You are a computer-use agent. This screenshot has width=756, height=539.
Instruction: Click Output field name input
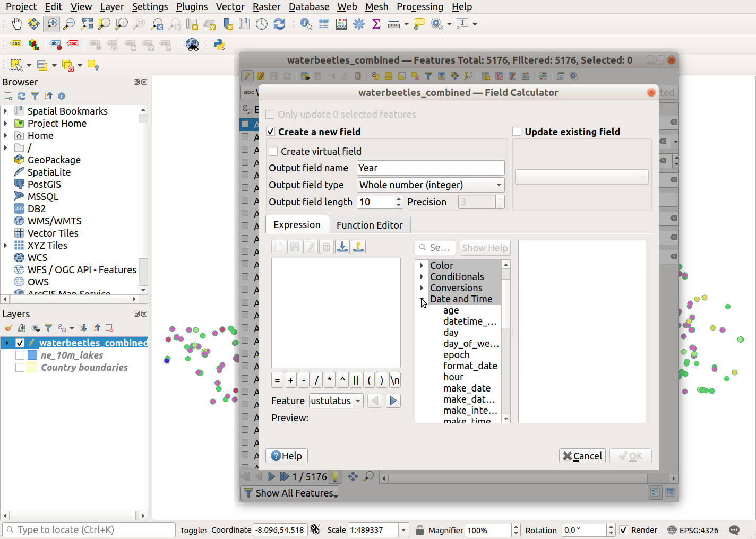click(x=431, y=168)
